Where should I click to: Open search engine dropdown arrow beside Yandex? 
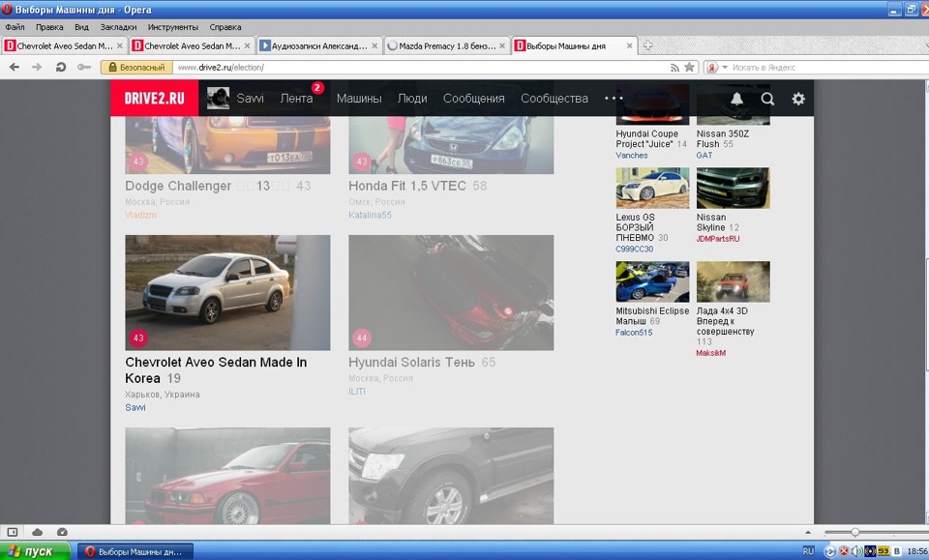(724, 68)
